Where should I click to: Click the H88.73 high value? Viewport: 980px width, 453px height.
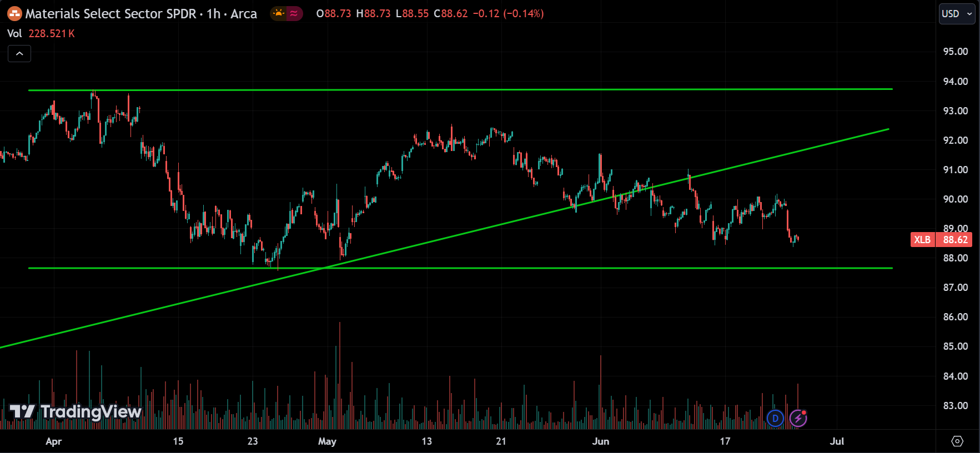(x=373, y=13)
